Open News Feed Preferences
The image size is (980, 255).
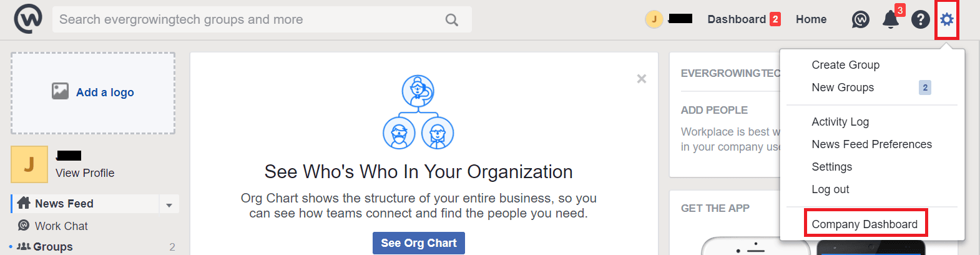(871, 144)
